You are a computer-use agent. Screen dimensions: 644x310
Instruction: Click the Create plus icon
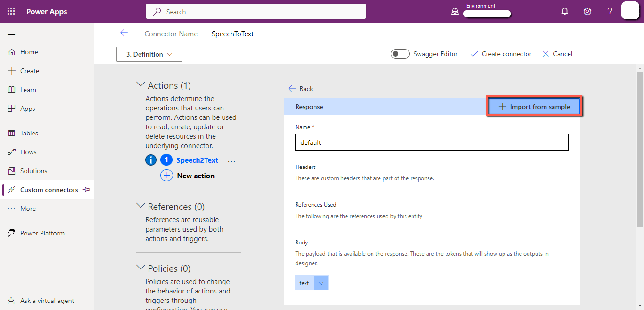12,71
